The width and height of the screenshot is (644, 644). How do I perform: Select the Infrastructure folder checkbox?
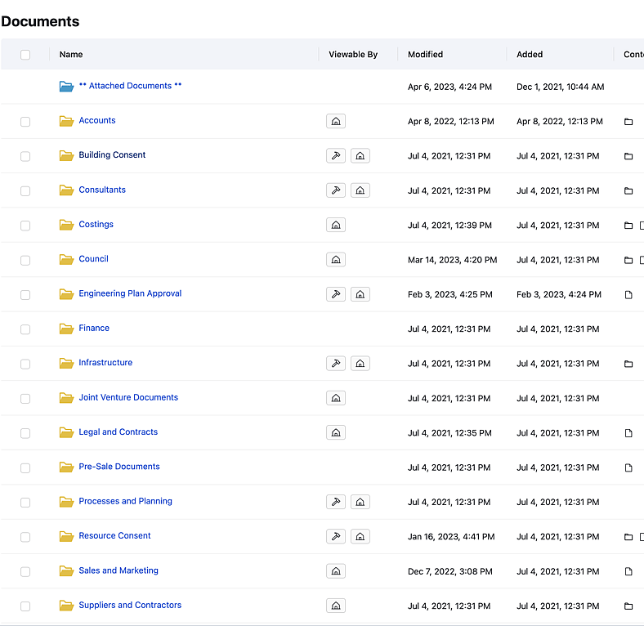click(25, 364)
